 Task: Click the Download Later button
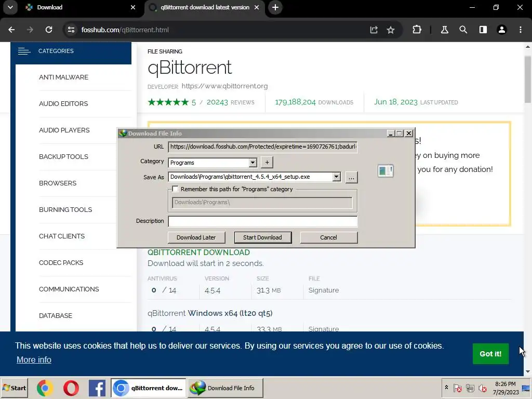[196, 237]
